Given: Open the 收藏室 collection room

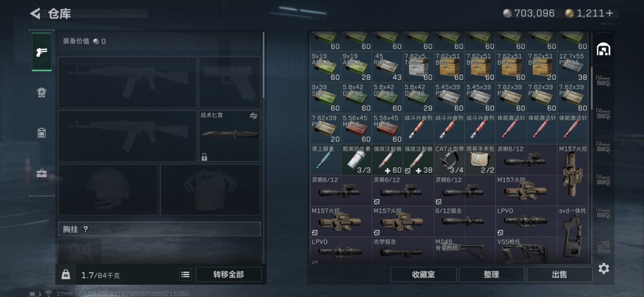Looking at the screenshot, I should coord(423,275).
